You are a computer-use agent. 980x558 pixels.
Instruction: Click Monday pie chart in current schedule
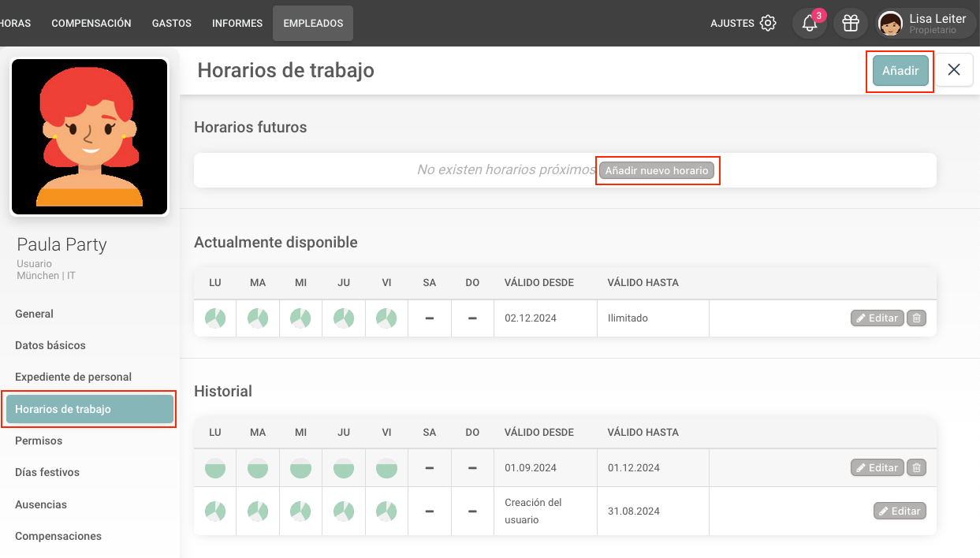pyautogui.click(x=215, y=318)
